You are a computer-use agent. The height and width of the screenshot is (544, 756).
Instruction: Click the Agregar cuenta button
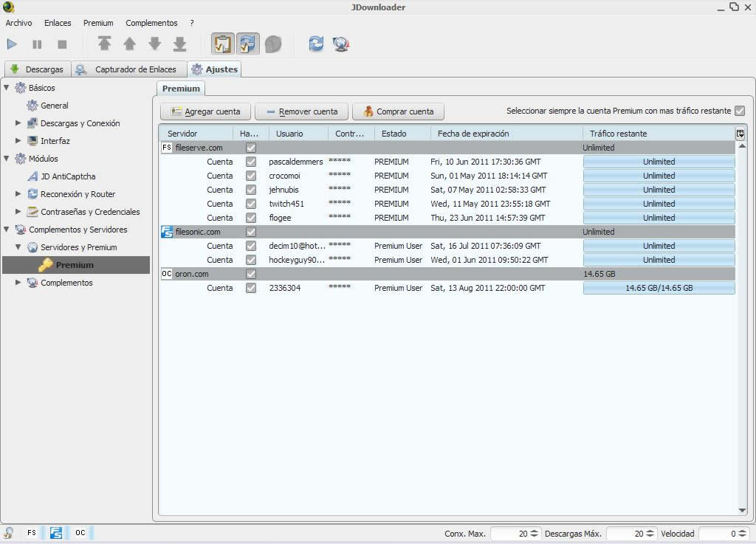(x=206, y=111)
